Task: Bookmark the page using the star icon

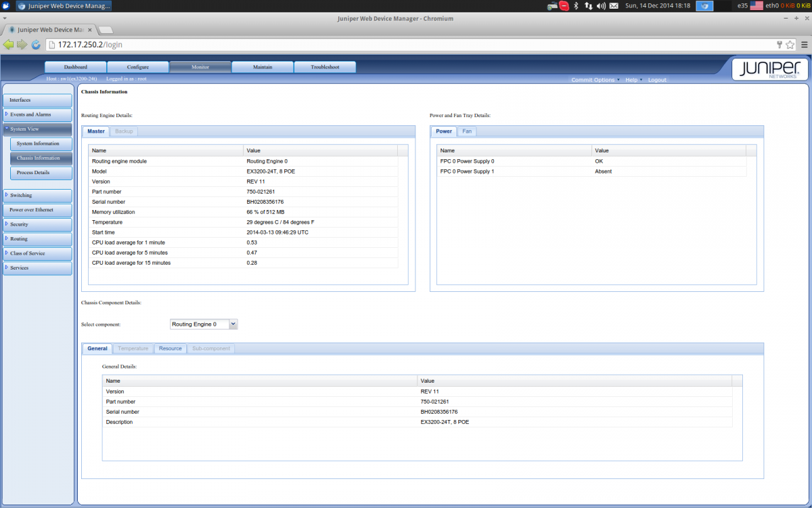Action: click(790, 45)
